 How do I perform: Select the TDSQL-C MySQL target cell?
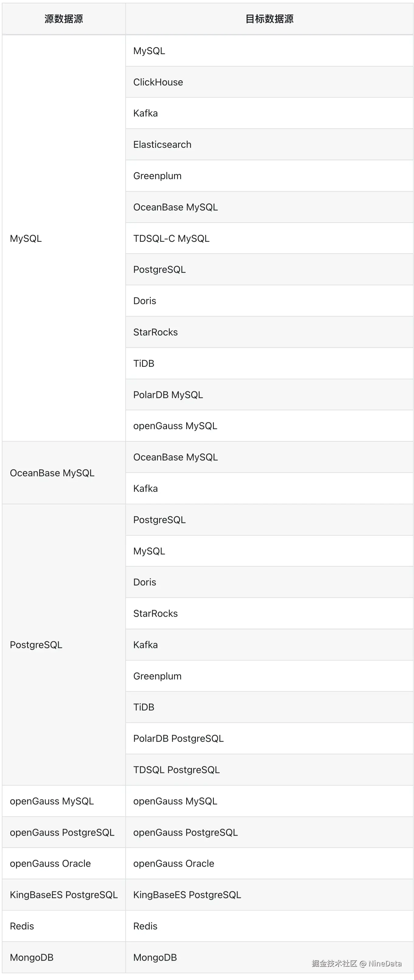coord(270,238)
